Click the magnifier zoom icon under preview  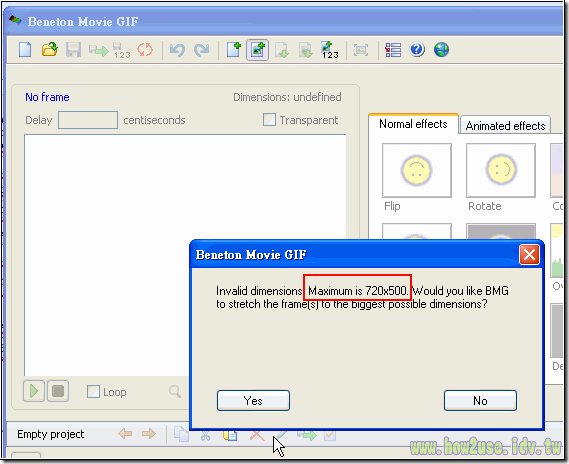(175, 391)
